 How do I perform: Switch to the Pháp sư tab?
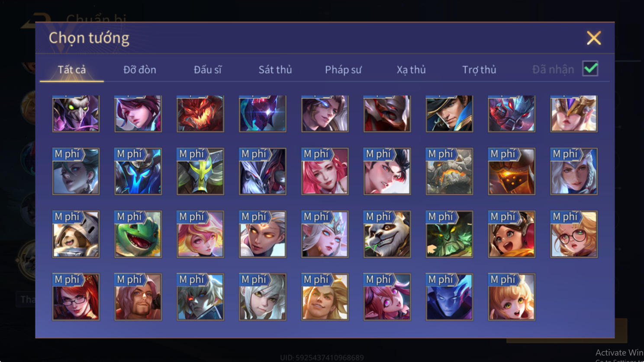343,70
